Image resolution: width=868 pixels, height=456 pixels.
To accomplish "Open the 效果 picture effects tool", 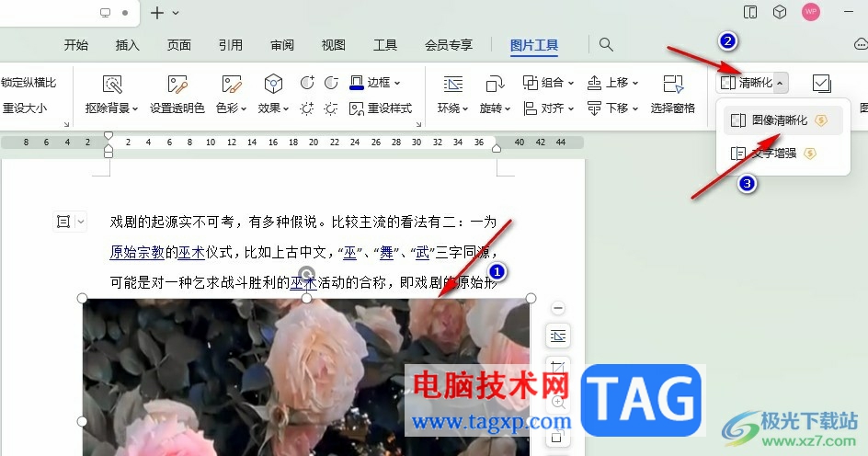I will point(273,95).
